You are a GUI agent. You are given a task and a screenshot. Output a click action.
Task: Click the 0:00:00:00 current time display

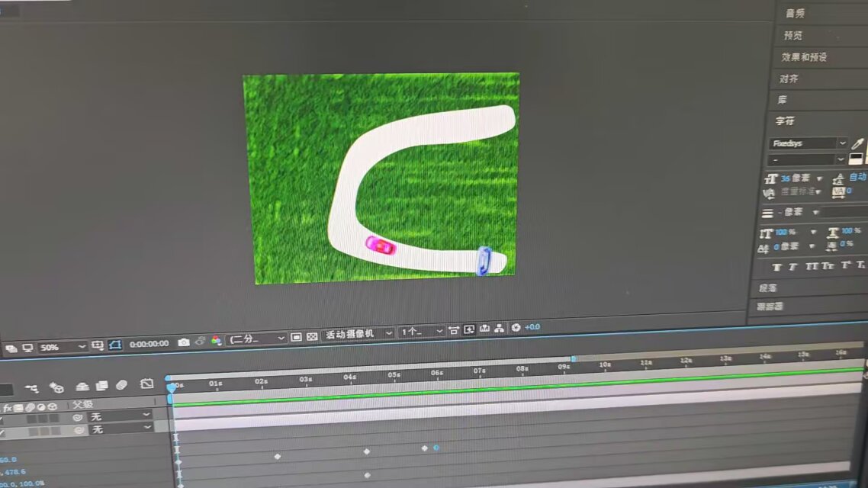pos(149,344)
